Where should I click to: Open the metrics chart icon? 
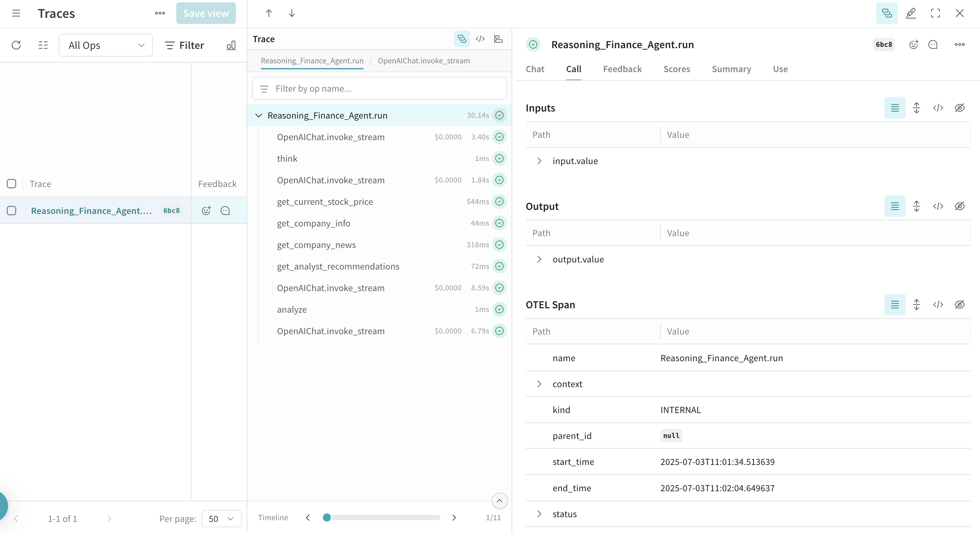coord(231,45)
